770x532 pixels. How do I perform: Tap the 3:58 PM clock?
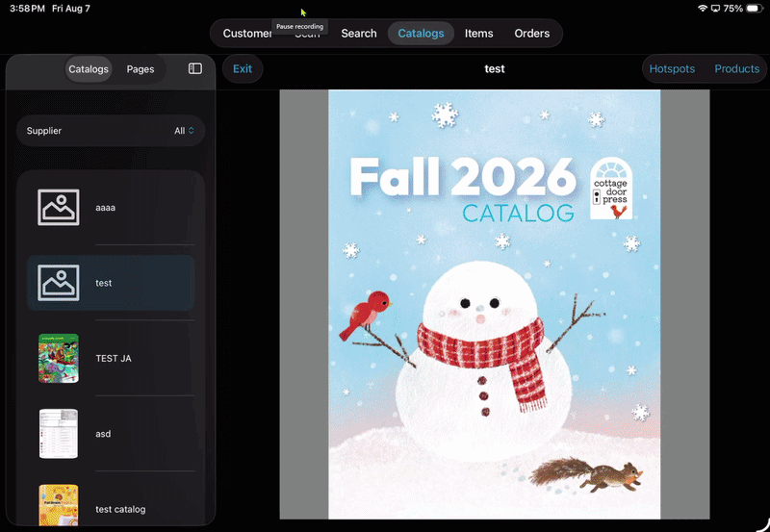click(x=27, y=9)
